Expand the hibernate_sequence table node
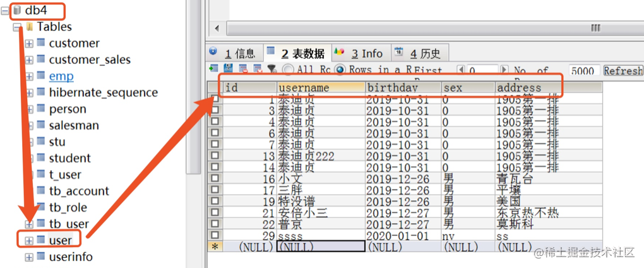This screenshot has width=644, height=268. [x=29, y=93]
